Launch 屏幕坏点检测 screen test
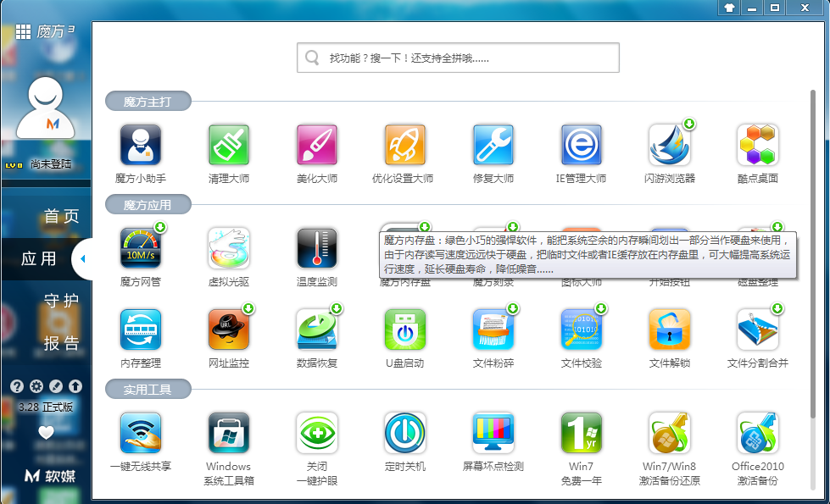Viewport: 830px width, 504px height. point(493,433)
